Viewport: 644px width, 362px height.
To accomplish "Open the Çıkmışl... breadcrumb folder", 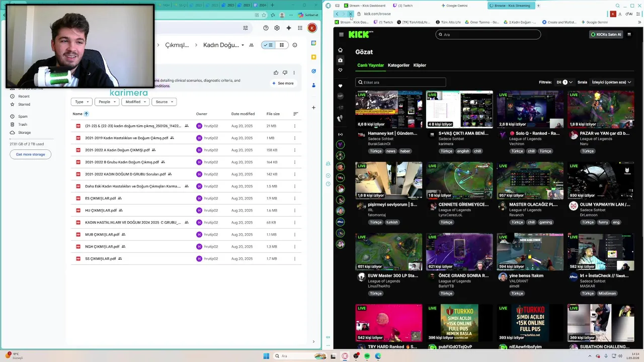I will coord(177,45).
